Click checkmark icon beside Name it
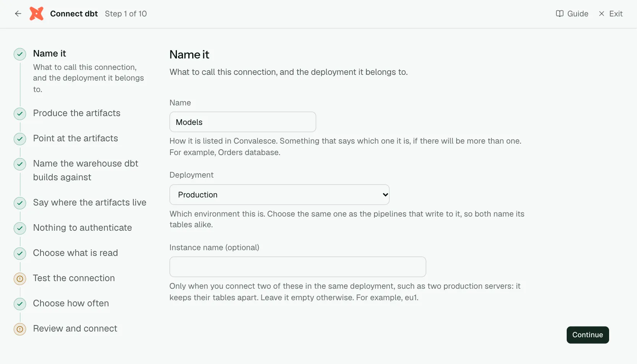This screenshot has height=364, width=637. (20, 54)
